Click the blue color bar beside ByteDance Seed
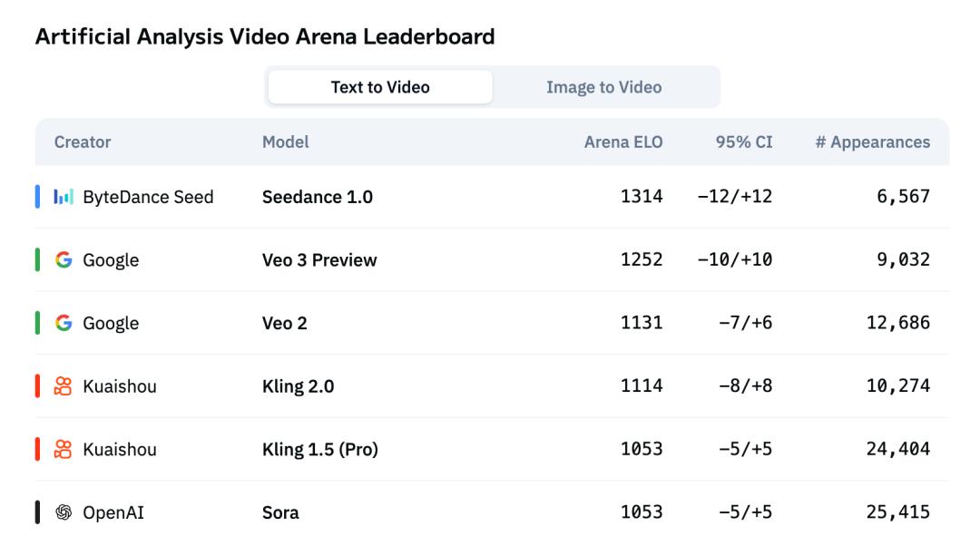This screenshot has width=980, height=536. point(37,197)
